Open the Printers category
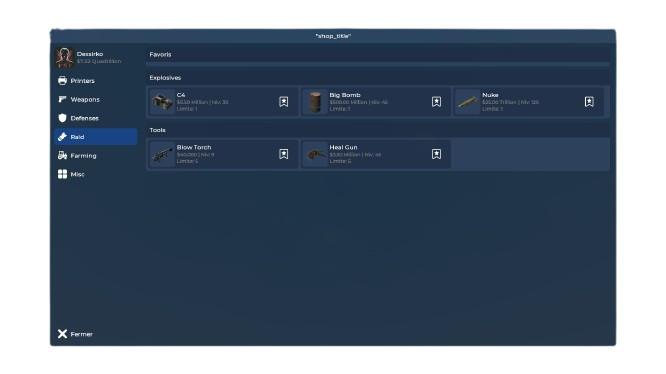The image size is (666, 374). (x=96, y=81)
